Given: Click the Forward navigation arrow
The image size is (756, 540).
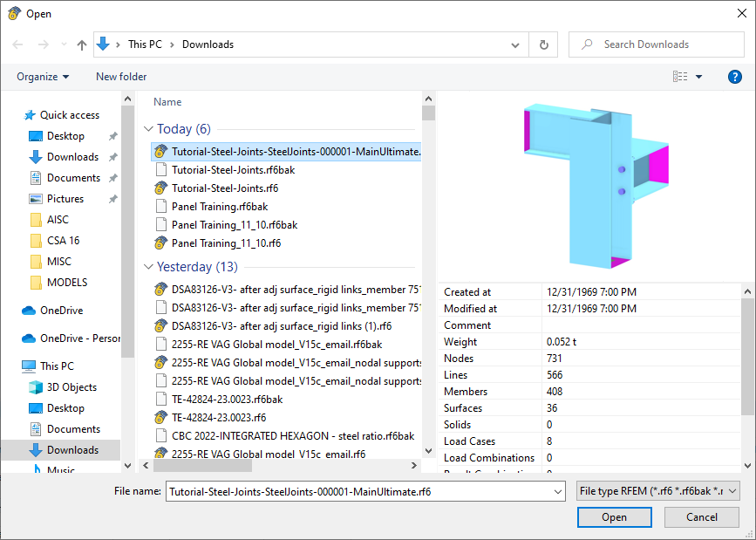Looking at the screenshot, I should [44, 44].
